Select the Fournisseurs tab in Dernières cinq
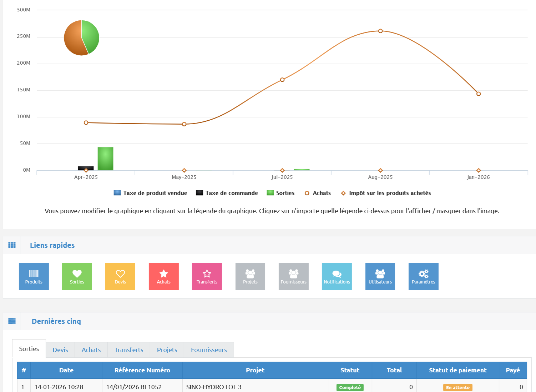Viewport: 536px width, 392px height. click(x=209, y=350)
